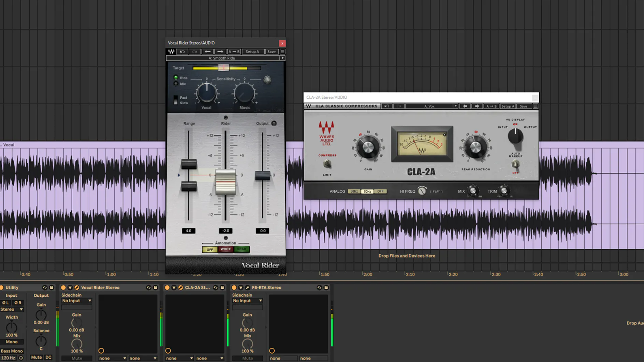Click hot-swap icon on CLA-2A device

click(215, 288)
